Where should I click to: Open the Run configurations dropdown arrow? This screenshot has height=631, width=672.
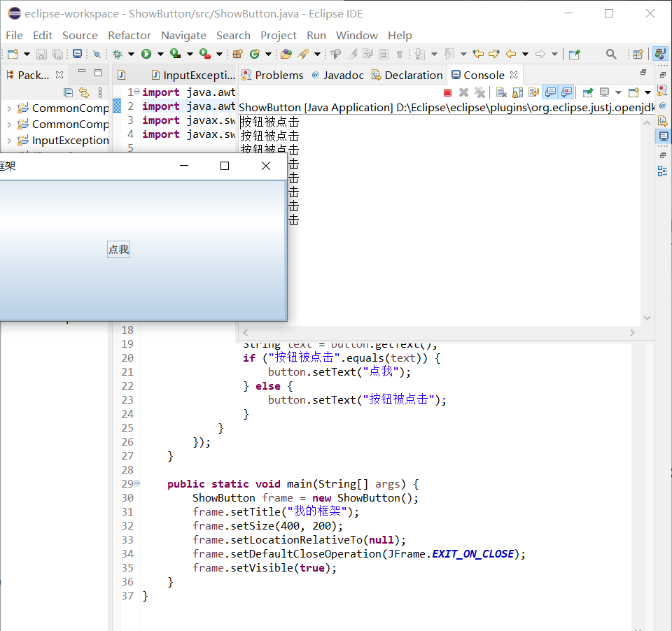160,54
